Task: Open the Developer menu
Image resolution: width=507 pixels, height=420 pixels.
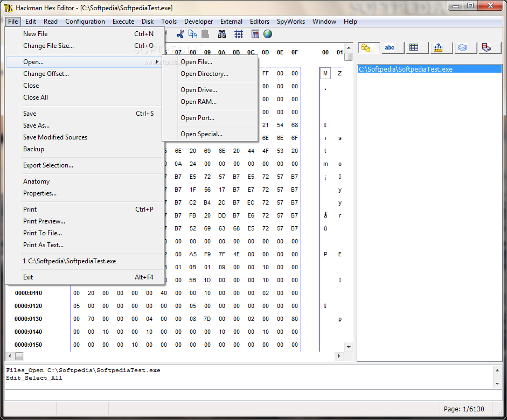Action: 198,22
